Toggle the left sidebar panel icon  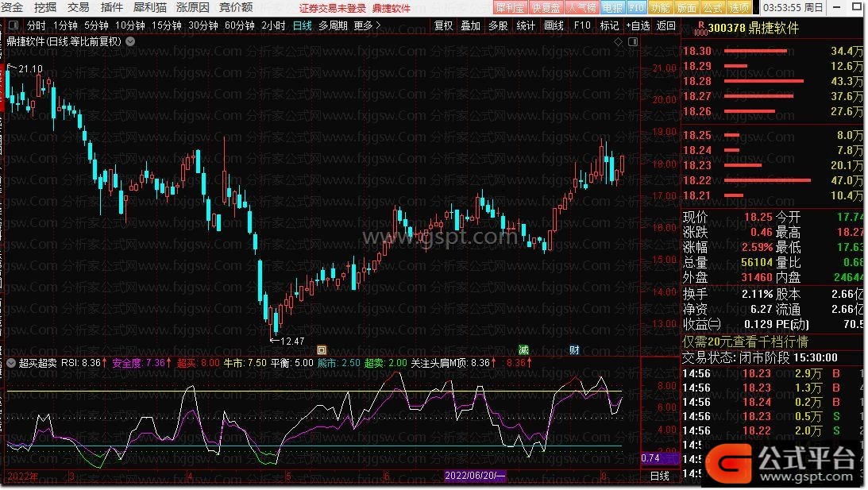tap(14, 25)
